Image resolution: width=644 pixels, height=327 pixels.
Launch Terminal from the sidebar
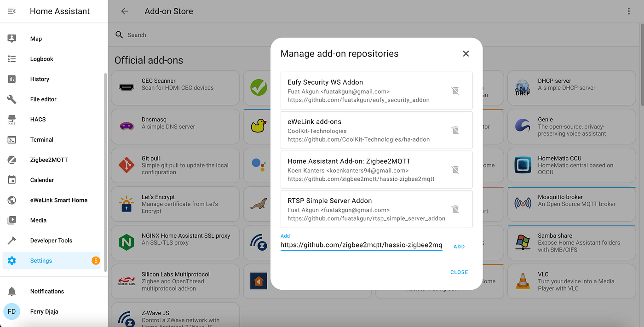(52, 140)
